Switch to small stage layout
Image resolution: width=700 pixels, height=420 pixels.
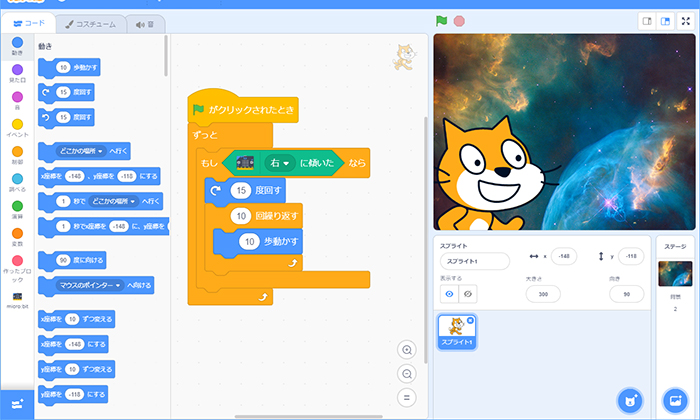point(647,21)
